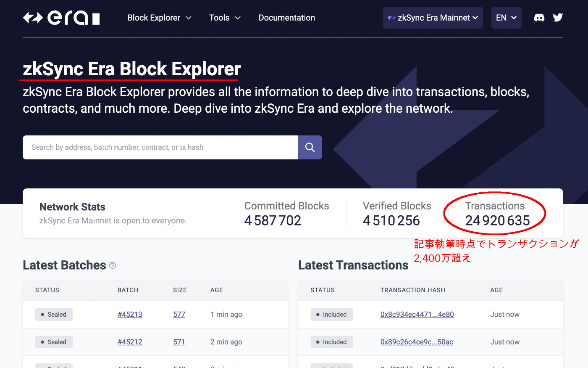Expand the Tools menu
This screenshot has height=368, width=588.
(225, 18)
